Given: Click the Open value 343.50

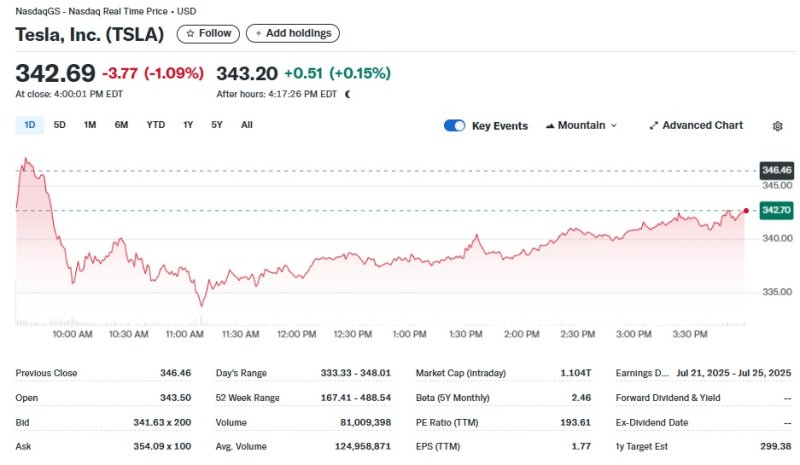Looking at the screenshot, I should (x=176, y=398).
